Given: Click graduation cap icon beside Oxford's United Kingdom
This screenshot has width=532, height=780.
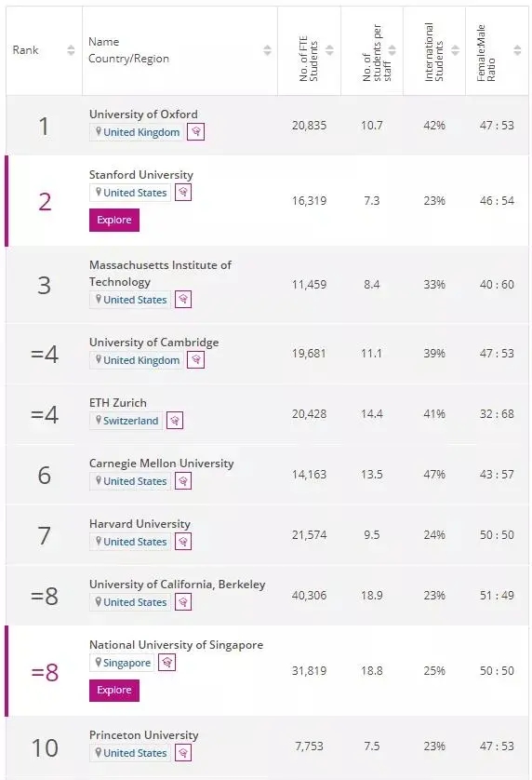Looking at the screenshot, I should [x=196, y=132].
